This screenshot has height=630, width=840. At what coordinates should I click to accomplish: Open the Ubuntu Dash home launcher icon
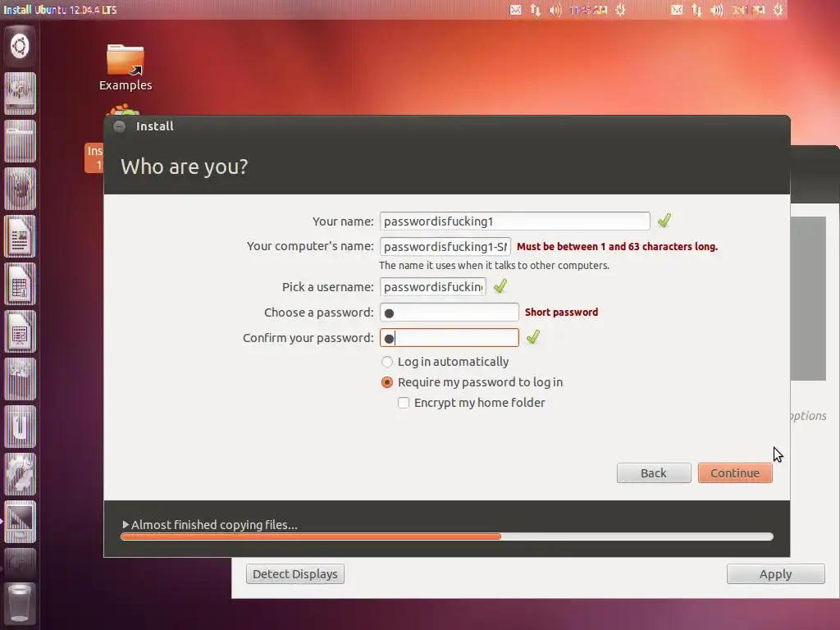(20, 46)
